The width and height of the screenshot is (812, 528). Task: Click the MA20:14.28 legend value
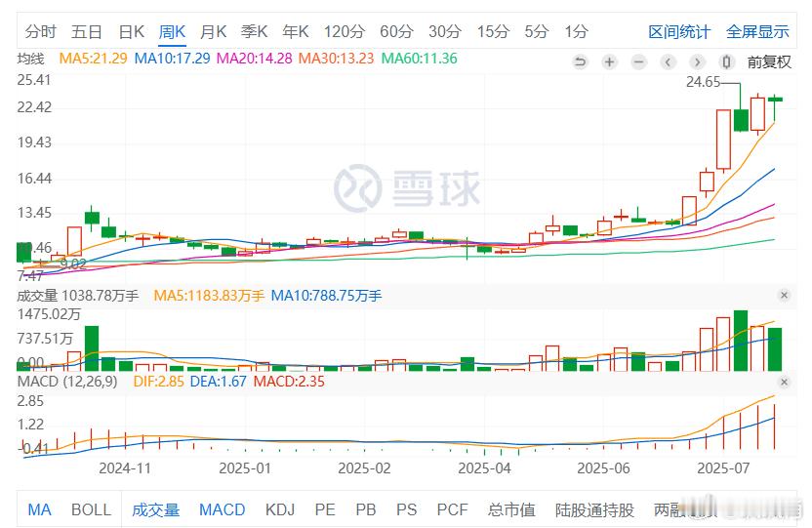coord(255,59)
